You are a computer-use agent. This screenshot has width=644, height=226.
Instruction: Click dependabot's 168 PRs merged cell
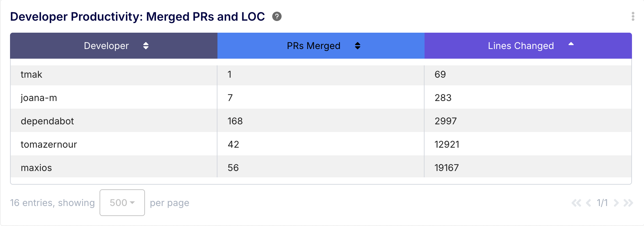click(235, 121)
